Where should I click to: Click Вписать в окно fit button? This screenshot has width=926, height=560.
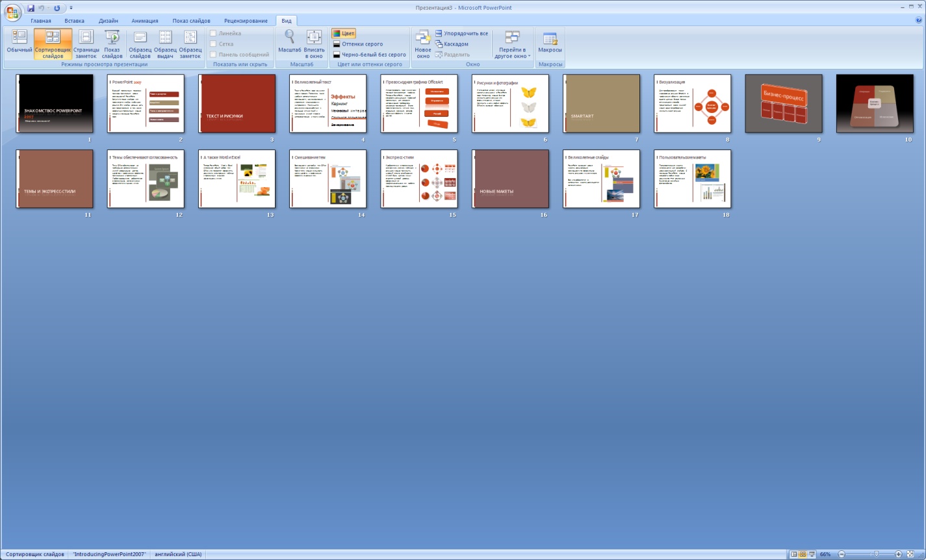[314, 44]
